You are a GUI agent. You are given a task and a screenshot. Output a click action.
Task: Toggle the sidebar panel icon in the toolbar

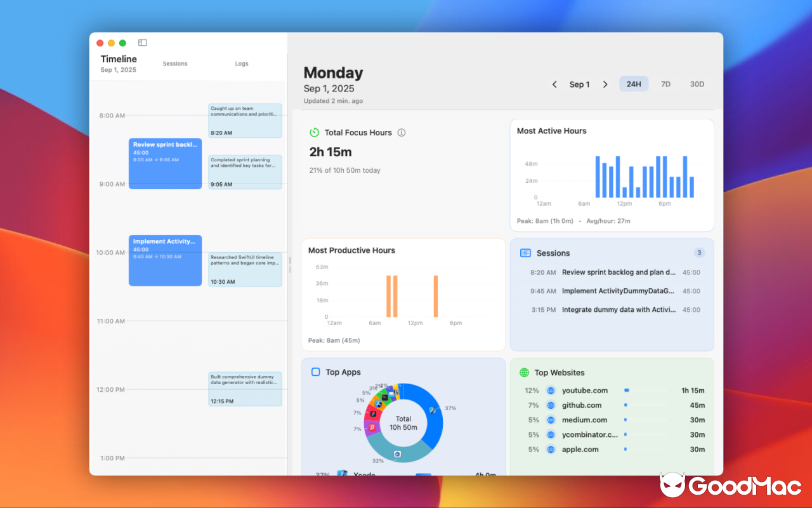click(x=142, y=43)
